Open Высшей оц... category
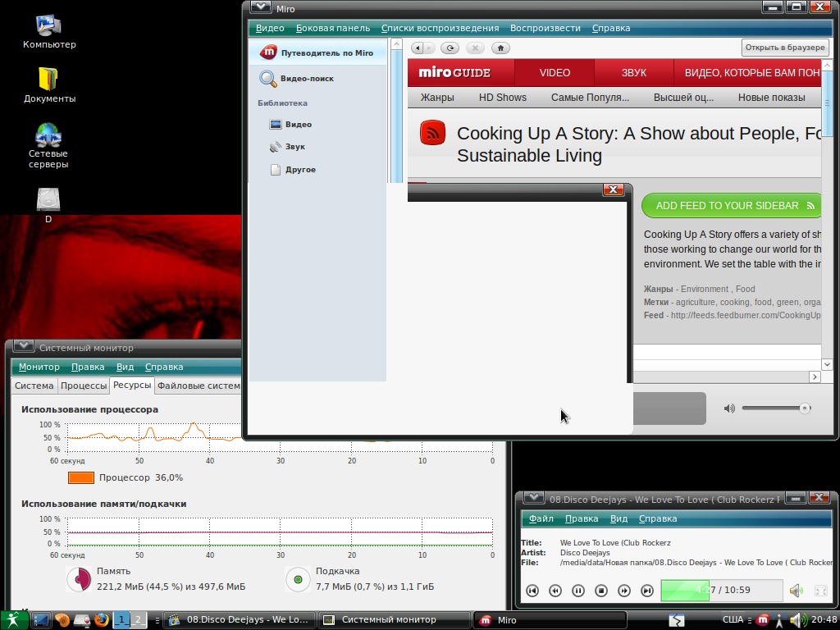The width and height of the screenshot is (840, 630). [683, 98]
